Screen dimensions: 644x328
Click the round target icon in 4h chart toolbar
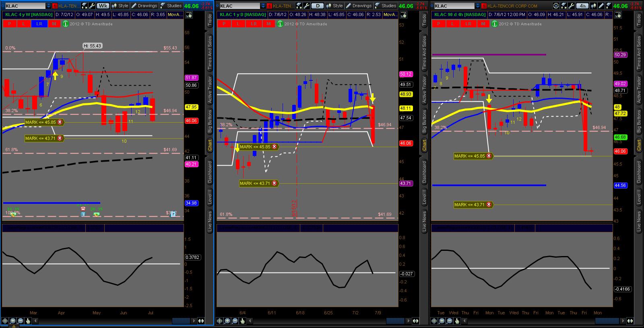(x=556, y=6)
